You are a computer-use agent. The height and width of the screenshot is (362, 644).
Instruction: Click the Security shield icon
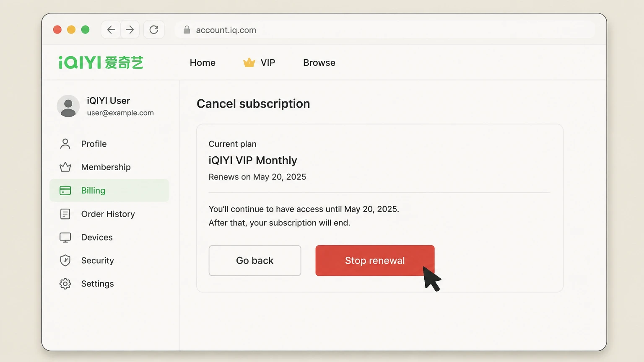pyautogui.click(x=65, y=261)
